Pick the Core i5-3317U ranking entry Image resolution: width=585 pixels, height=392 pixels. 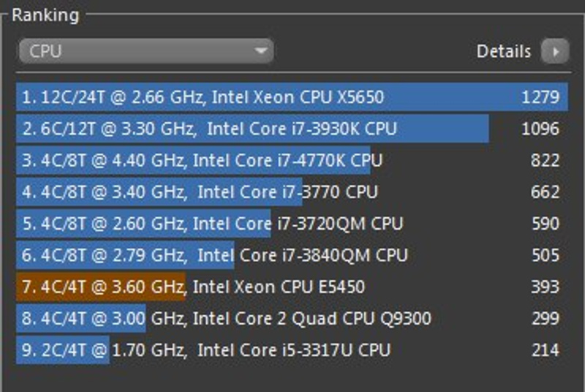point(206,350)
